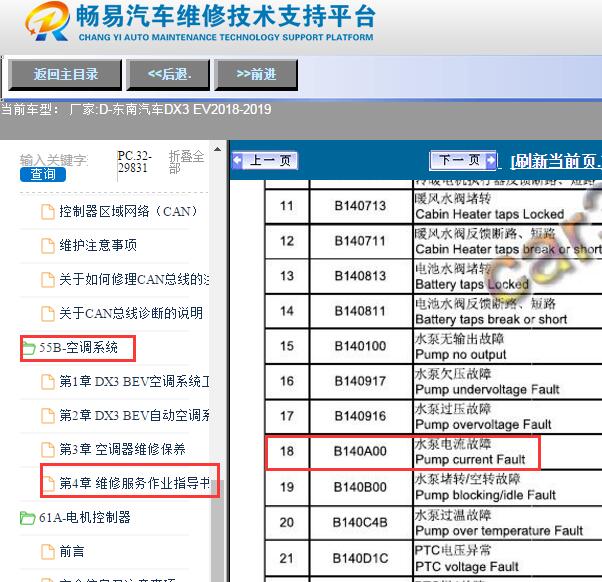Click row number 18 in the table
Viewport: 602px width, 582px height.
click(287, 451)
